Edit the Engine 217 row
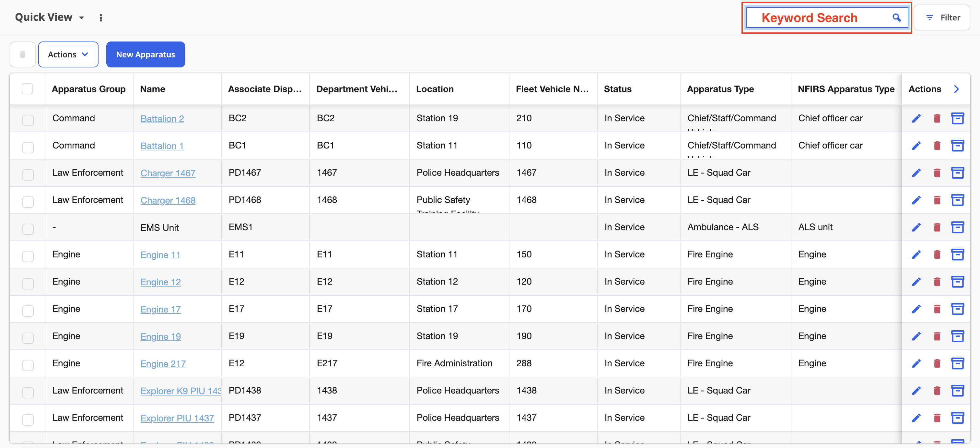Screen dimensions: 980x448 point(916,363)
